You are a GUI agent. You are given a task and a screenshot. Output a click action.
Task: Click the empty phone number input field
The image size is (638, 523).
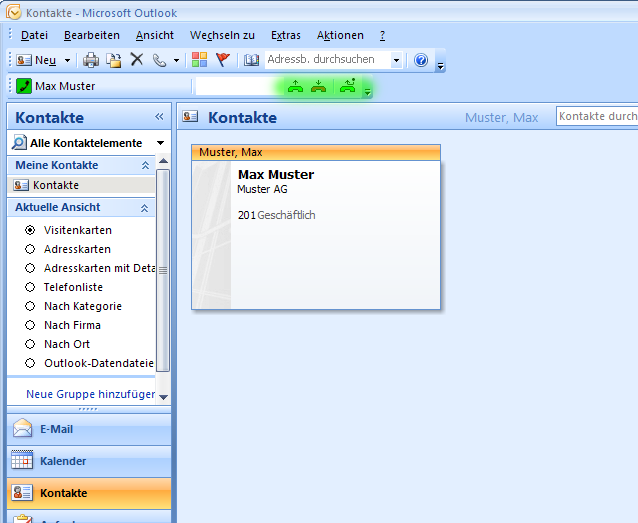pos(239,86)
